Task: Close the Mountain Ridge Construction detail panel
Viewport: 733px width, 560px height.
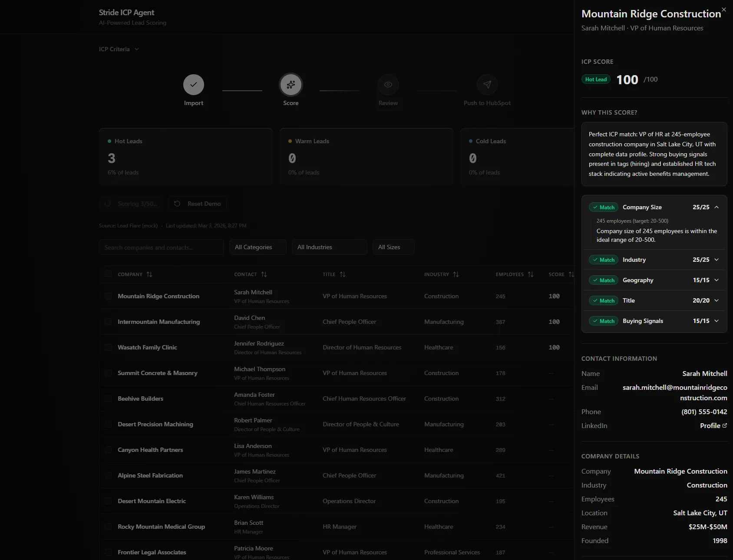Action: point(723,10)
